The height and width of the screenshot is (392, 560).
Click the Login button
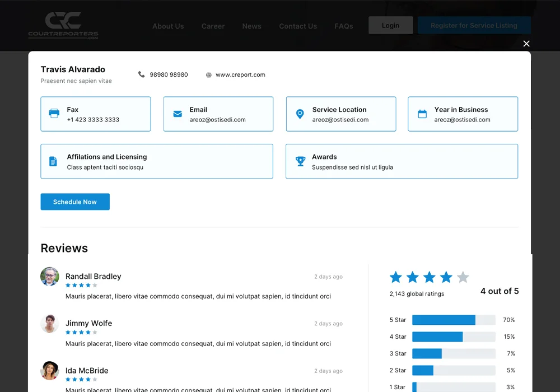point(390,25)
